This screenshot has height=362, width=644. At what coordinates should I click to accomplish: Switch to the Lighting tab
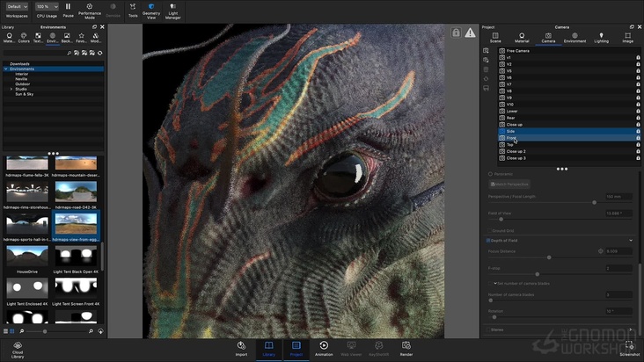601,38
